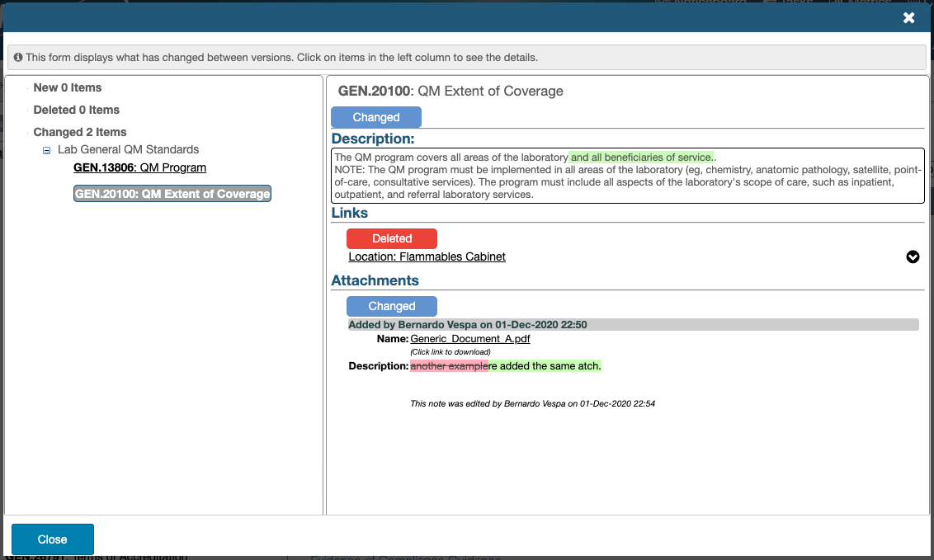Expand the Flammables Cabinet link chevron
Image resolution: width=934 pixels, height=560 pixels.
913,256
